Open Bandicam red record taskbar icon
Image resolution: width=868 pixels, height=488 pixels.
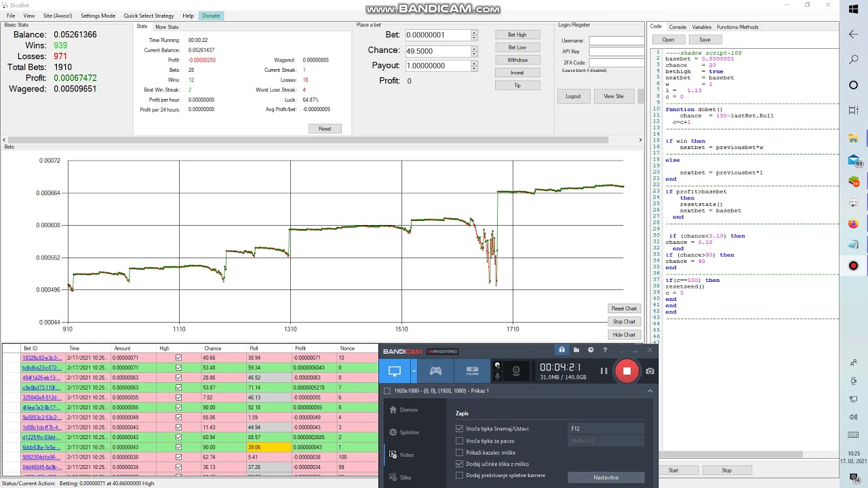pyautogui.click(x=853, y=266)
